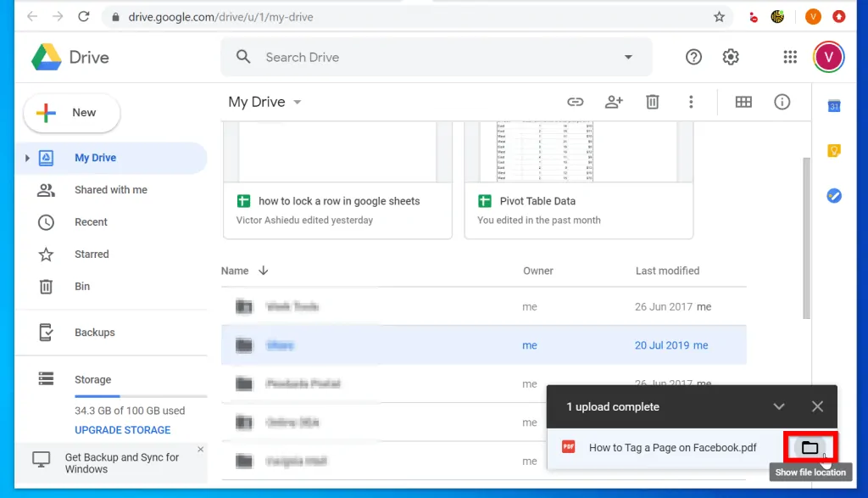Open the Tasks side panel
This screenshot has width=868, height=498.
[834, 195]
